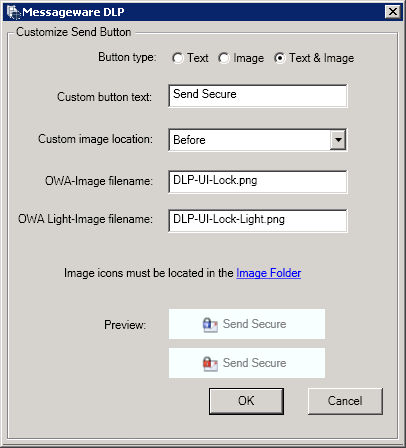Screen dimensions: 406x448
Task: Click the DLP-UI-Lock-Light.png filename field
Action: point(258,220)
